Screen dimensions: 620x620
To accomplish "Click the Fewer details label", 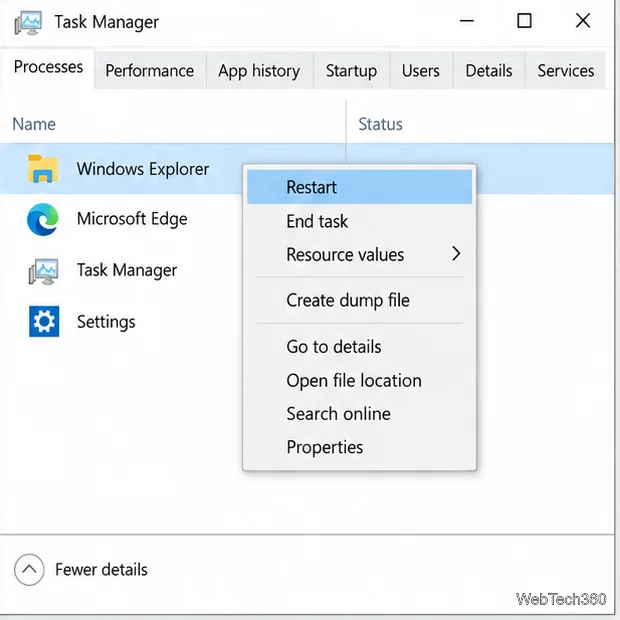I will (101, 569).
